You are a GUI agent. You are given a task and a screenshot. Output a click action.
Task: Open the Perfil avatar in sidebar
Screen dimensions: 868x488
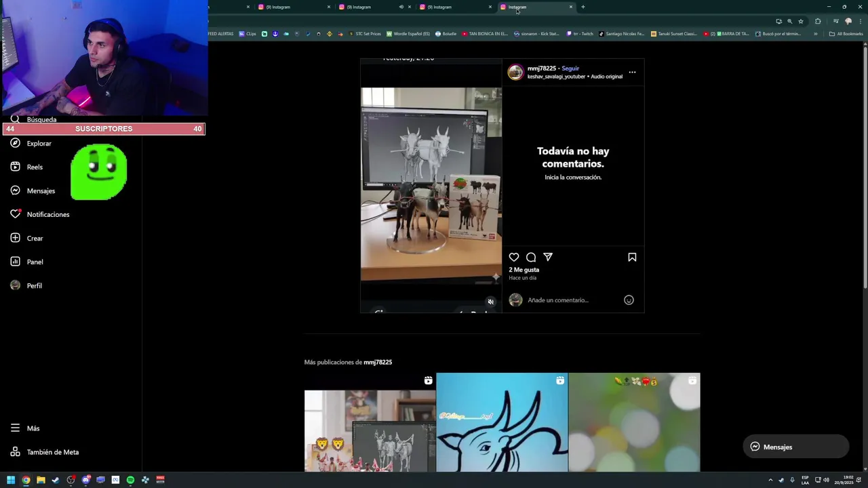coord(15,285)
